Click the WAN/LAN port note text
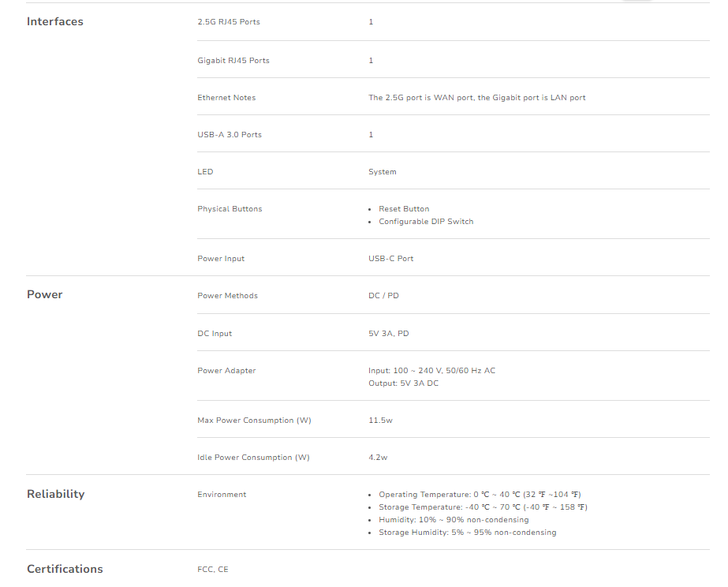This screenshot has width=728, height=587. coord(476,98)
